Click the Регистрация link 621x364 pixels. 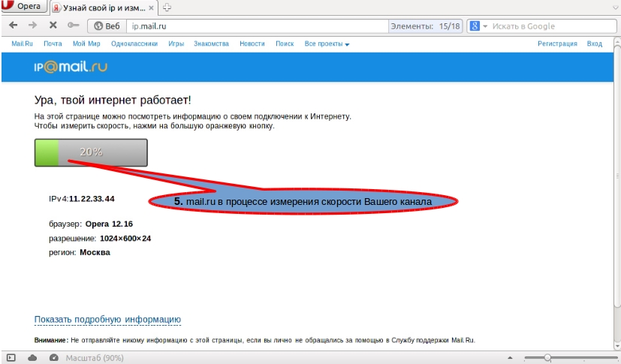pos(557,44)
